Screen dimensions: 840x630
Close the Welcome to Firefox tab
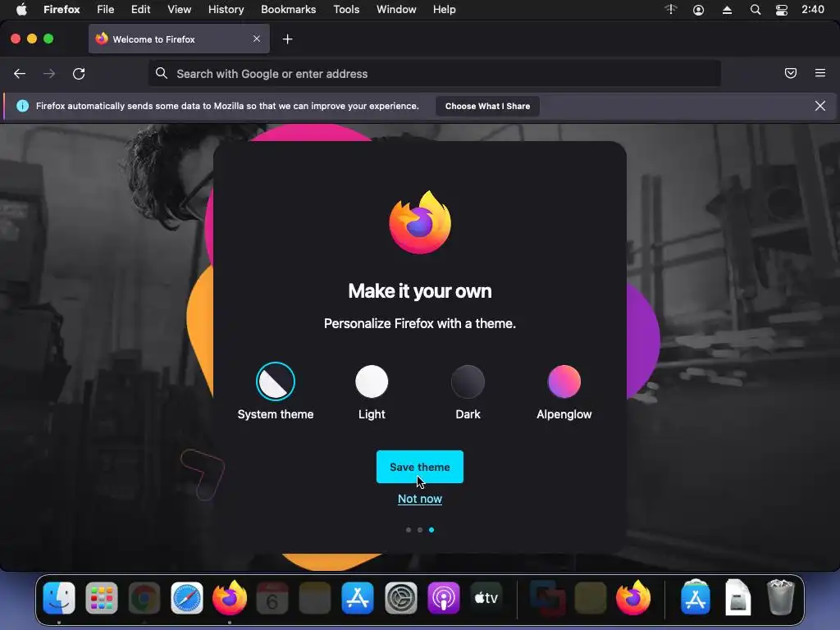[x=257, y=39]
